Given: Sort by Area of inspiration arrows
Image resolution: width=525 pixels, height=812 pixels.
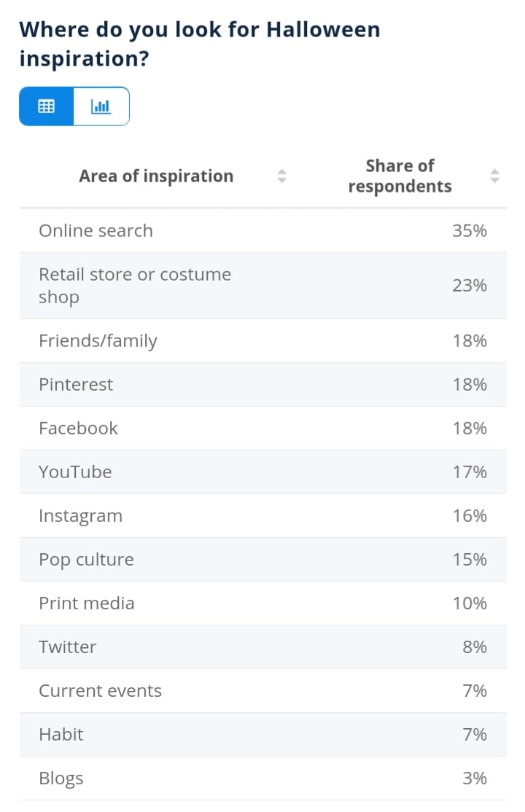Looking at the screenshot, I should click(x=281, y=176).
